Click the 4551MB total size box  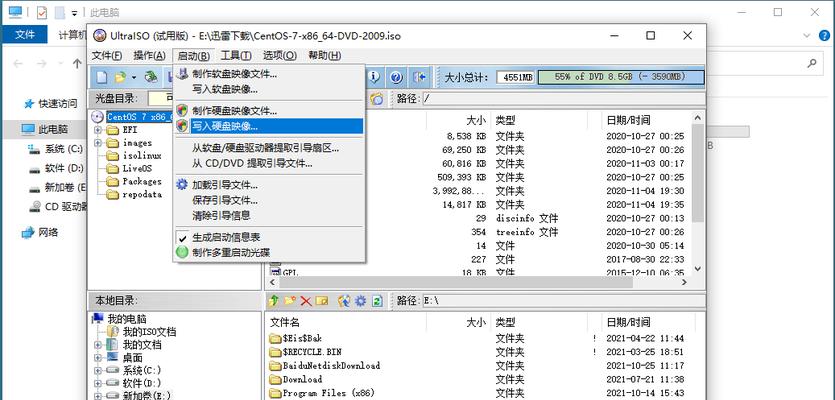coord(516,77)
